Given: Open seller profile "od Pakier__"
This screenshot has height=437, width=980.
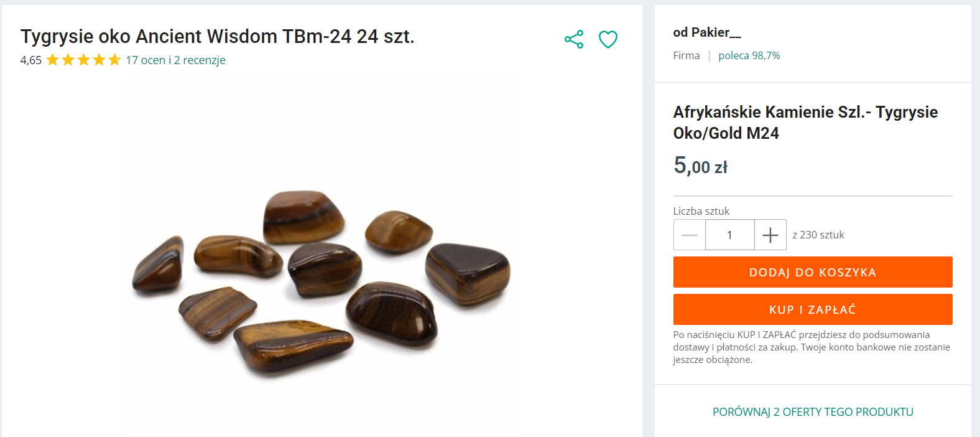Looking at the screenshot, I should pyautogui.click(x=707, y=32).
